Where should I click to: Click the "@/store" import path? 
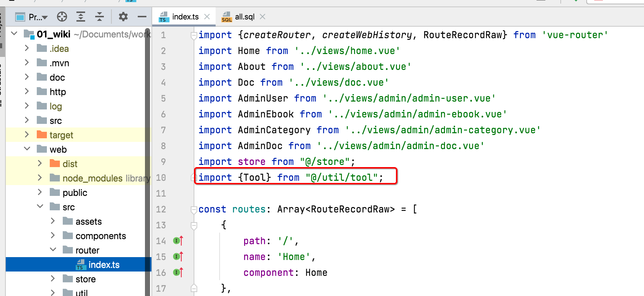[x=325, y=162]
